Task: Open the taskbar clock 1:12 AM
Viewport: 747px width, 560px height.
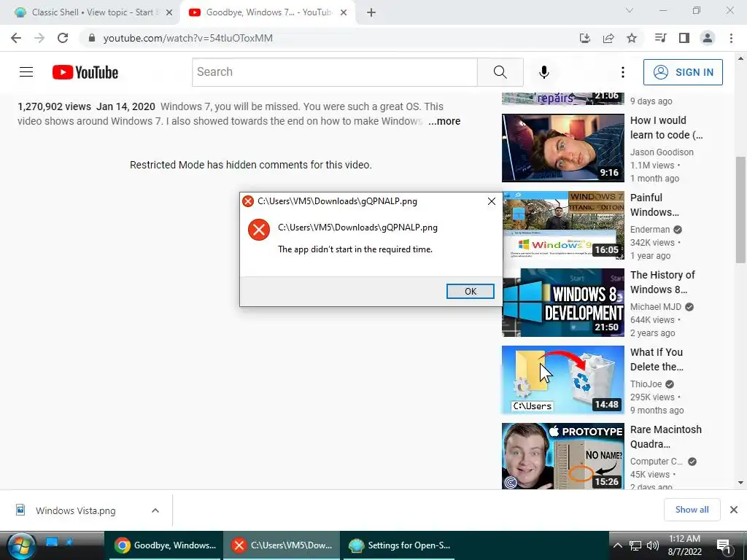Action: (x=685, y=545)
